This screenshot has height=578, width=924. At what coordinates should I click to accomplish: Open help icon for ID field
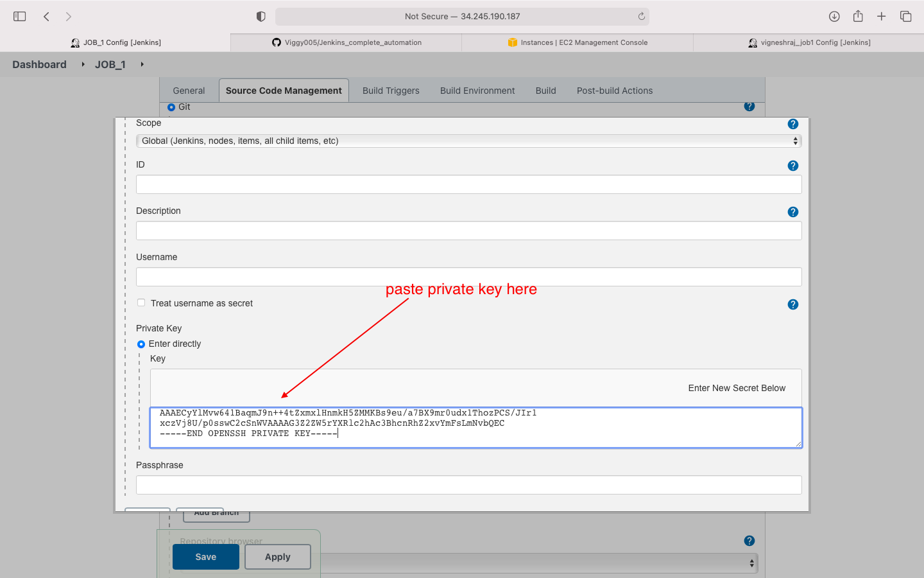[793, 166]
